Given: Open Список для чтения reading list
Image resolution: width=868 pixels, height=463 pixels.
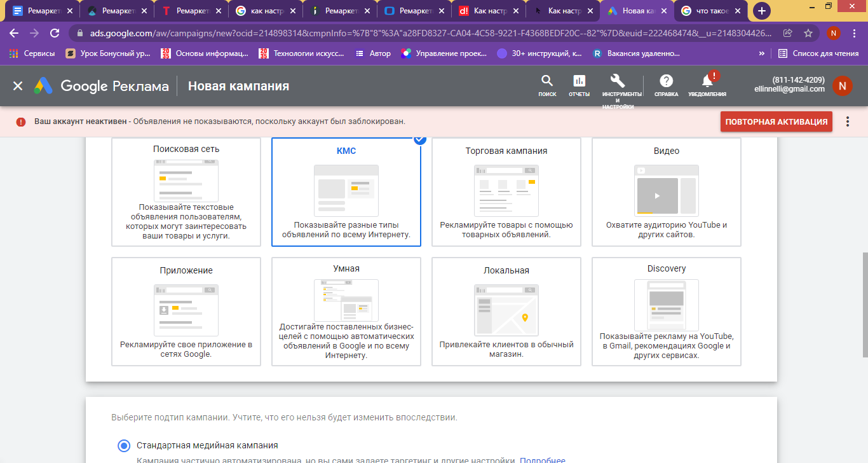Looking at the screenshot, I should (818, 53).
